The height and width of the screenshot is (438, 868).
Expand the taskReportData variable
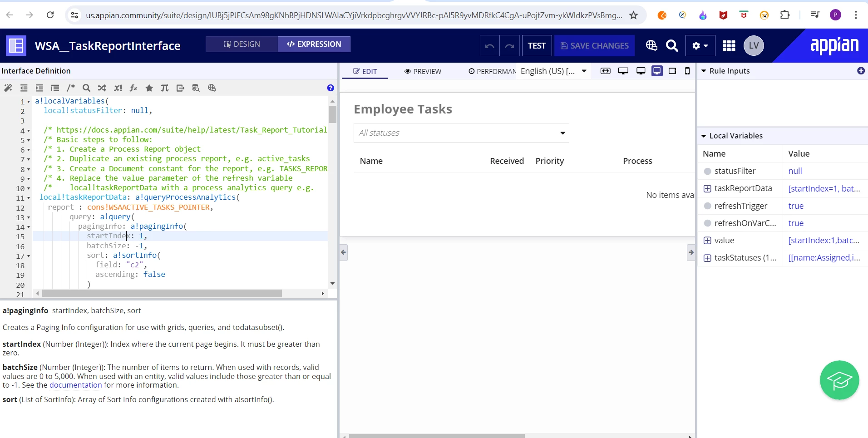pos(707,188)
